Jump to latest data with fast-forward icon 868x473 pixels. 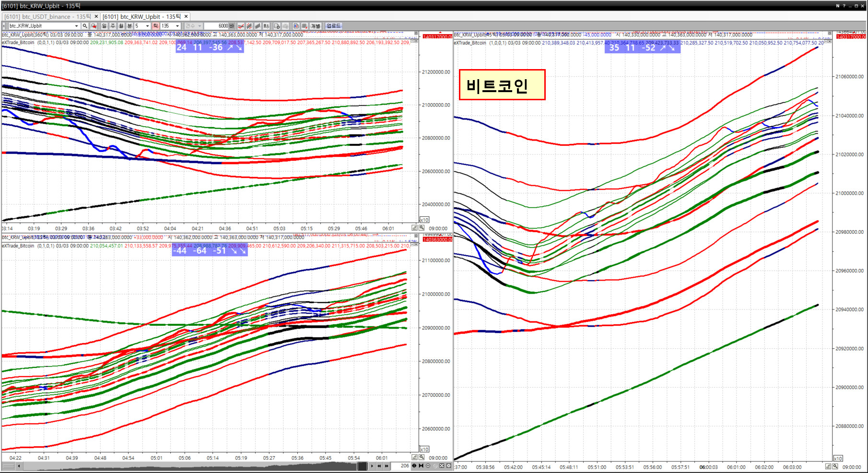tap(387, 466)
